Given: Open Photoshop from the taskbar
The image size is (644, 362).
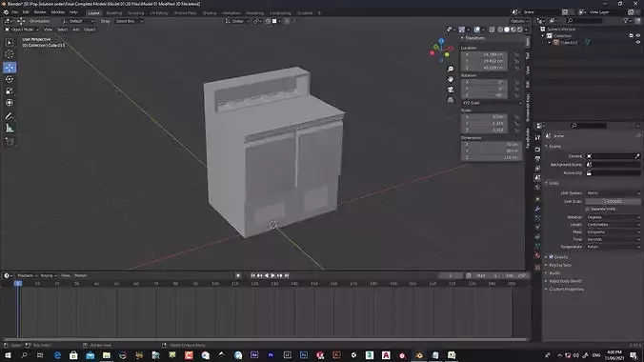Looking at the screenshot, I should [304, 355].
